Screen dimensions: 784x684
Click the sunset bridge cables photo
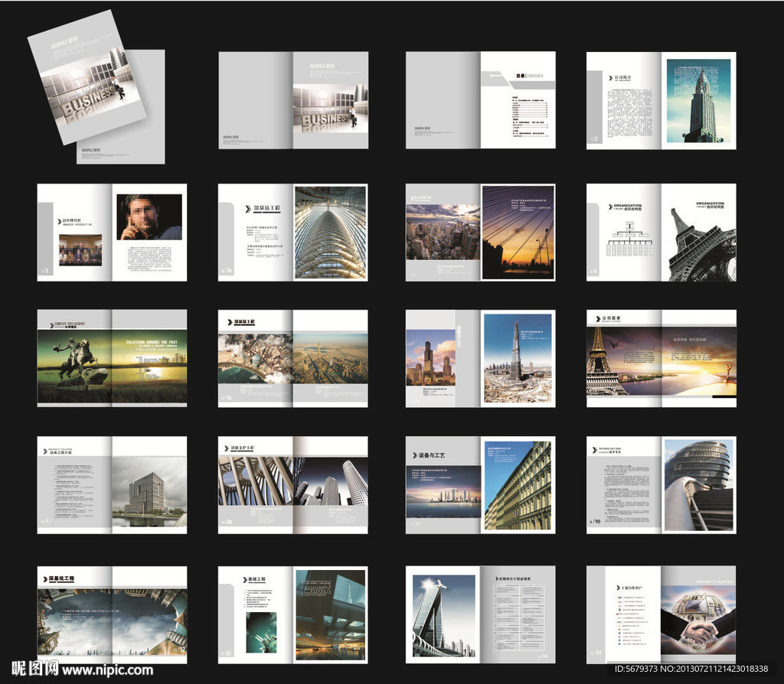tap(518, 233)
